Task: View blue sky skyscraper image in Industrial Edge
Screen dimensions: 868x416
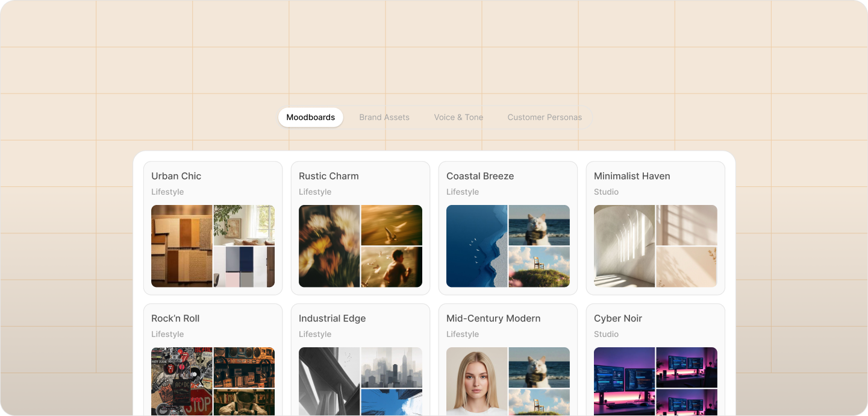Action: (392, 402)
